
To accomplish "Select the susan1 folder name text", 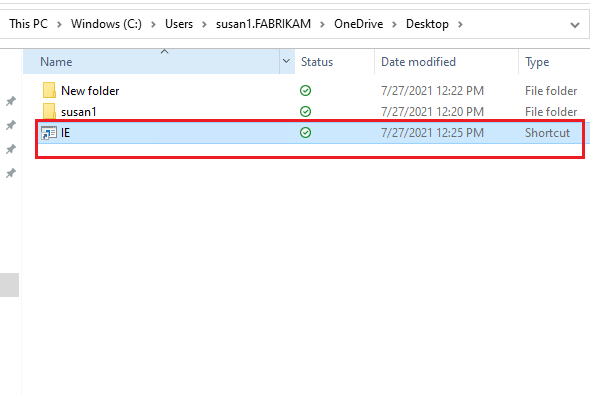I will click(79, 112).
